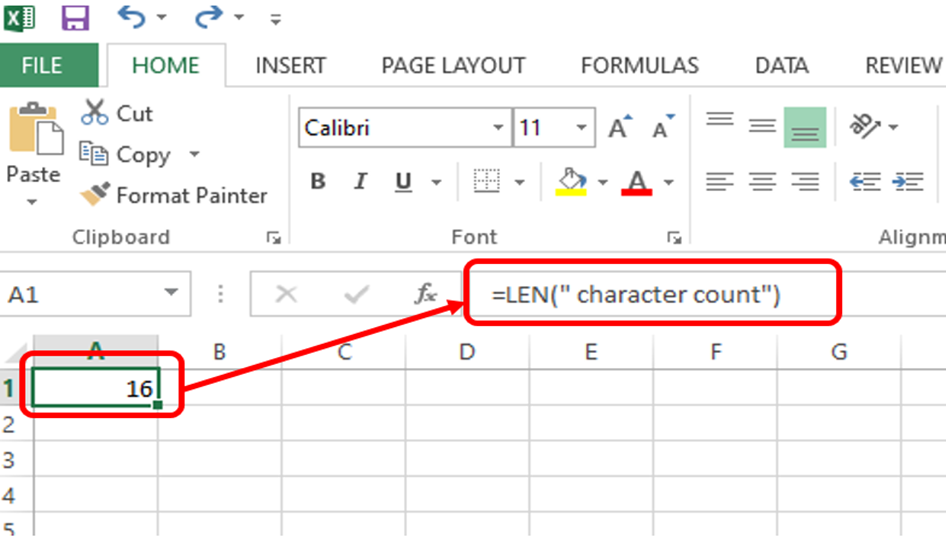Expand the font size dropdown list

pos(582,127)
